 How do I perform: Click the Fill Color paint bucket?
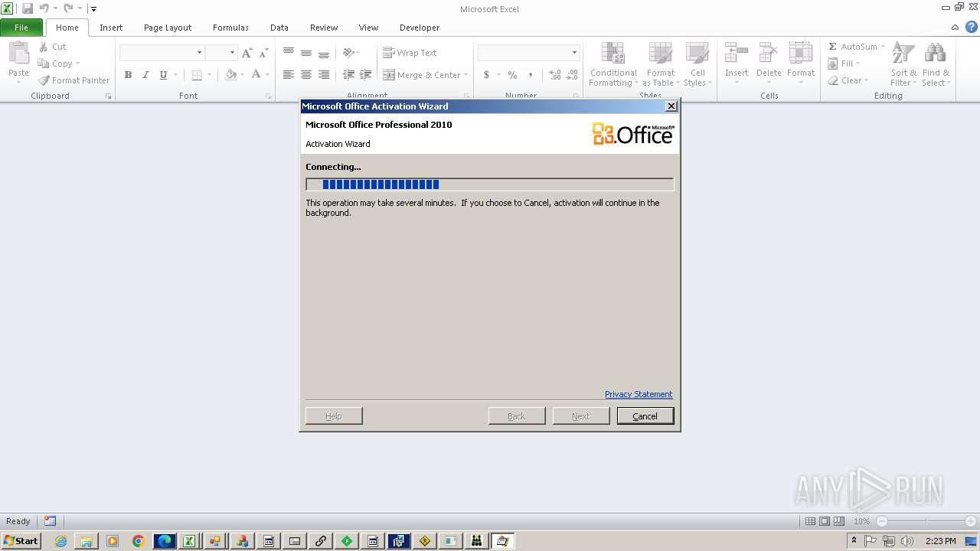click(x=230, y=75)
